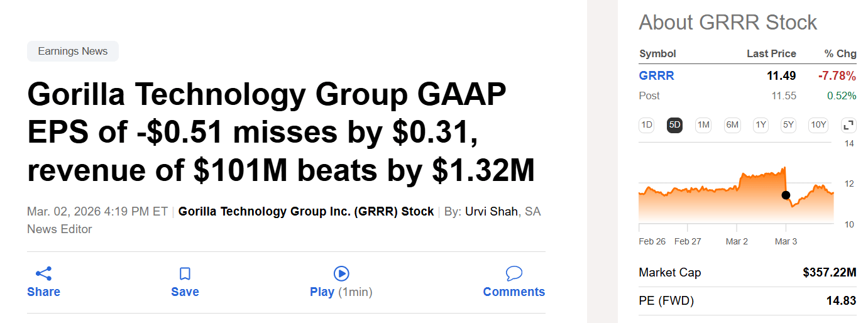
Task: Open Gorilla Technology Group Inc. stock link
Action: click(x=306, y=212)
